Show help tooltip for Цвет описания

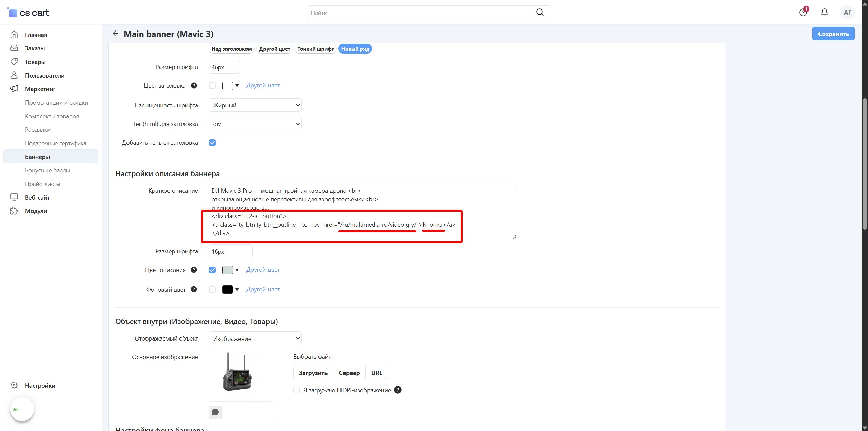click(194, 270)
